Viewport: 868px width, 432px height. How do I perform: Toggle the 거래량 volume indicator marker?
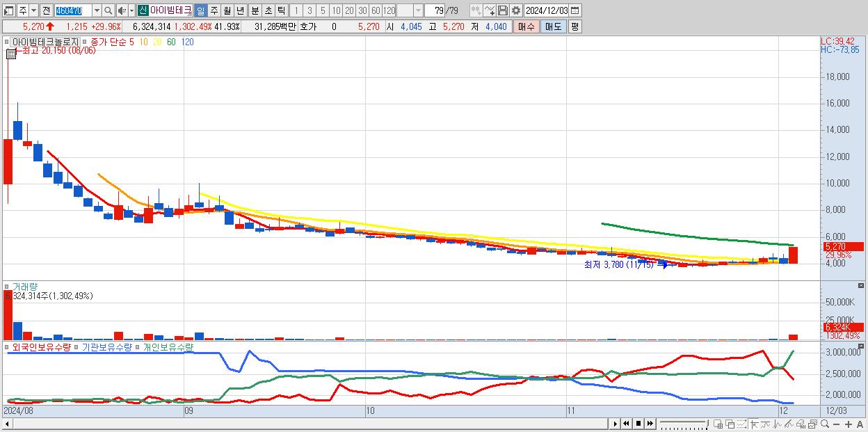(x=8, y=287)
